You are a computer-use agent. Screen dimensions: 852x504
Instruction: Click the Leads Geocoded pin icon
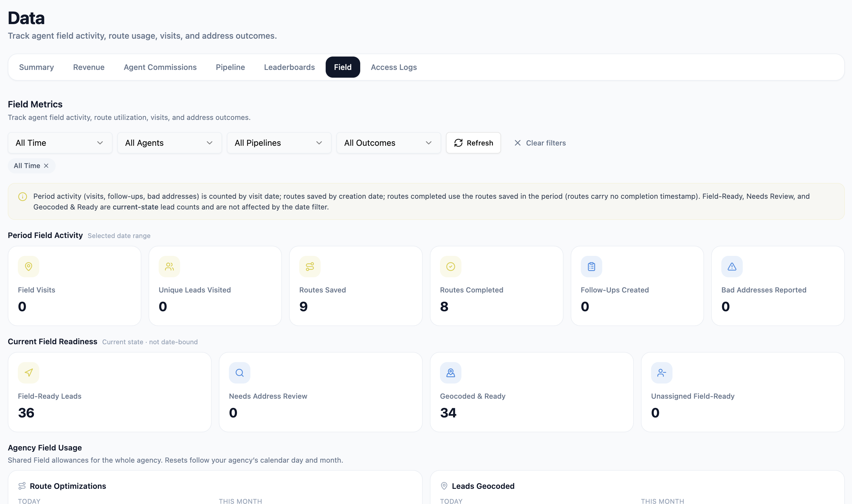(x=444, y=486)
